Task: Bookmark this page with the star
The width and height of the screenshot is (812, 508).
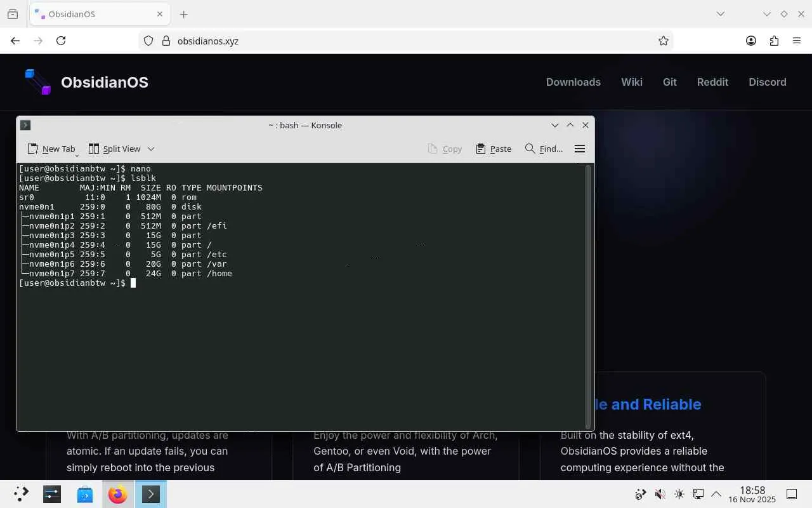Action: pos(664,41)
